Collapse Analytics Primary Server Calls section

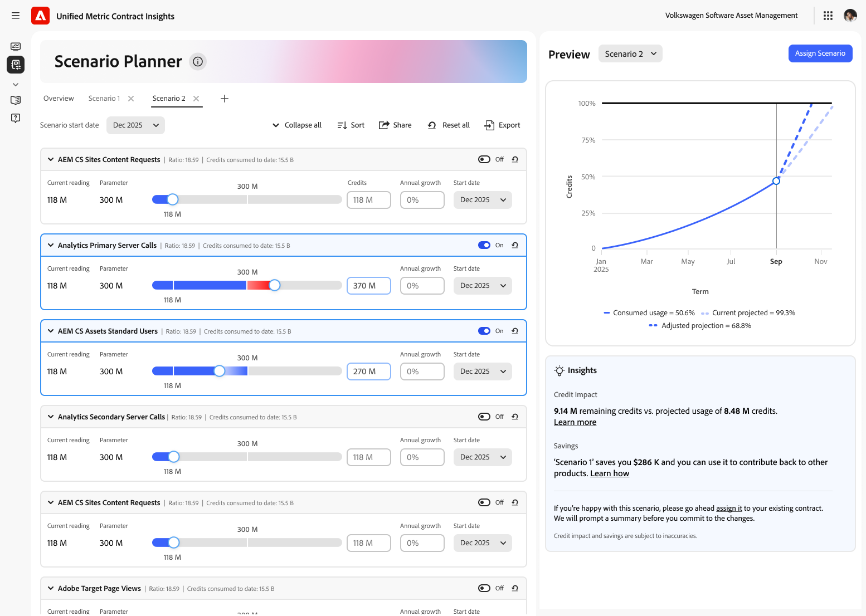(x=51, y=245)
